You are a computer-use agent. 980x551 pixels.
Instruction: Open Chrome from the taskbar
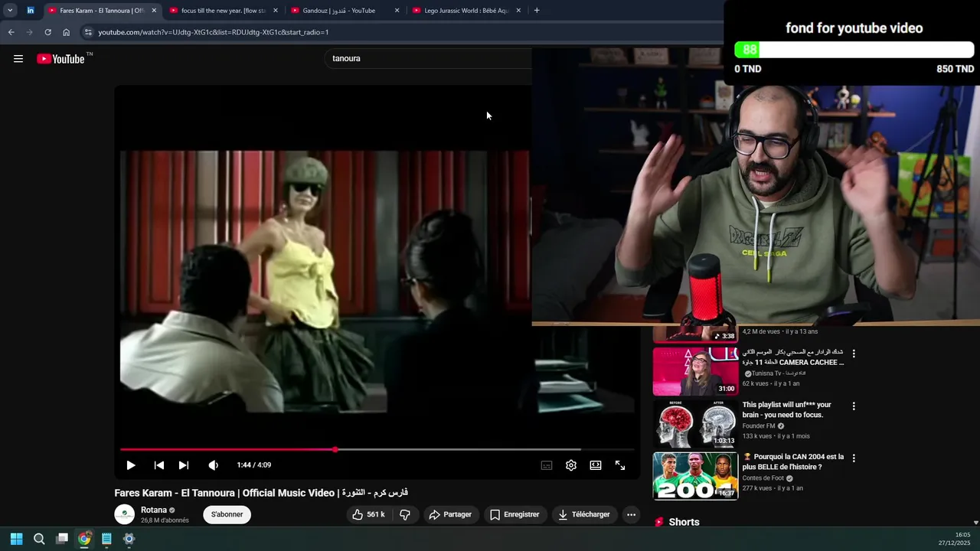pos(84,539)
